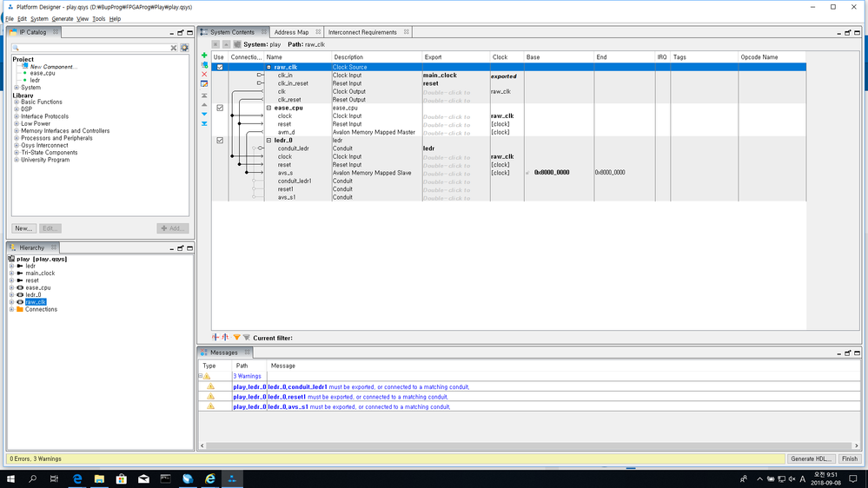Click the orange filter funnel icon
This screenshot has width=868, height=488.
click(x=236, y=338)
